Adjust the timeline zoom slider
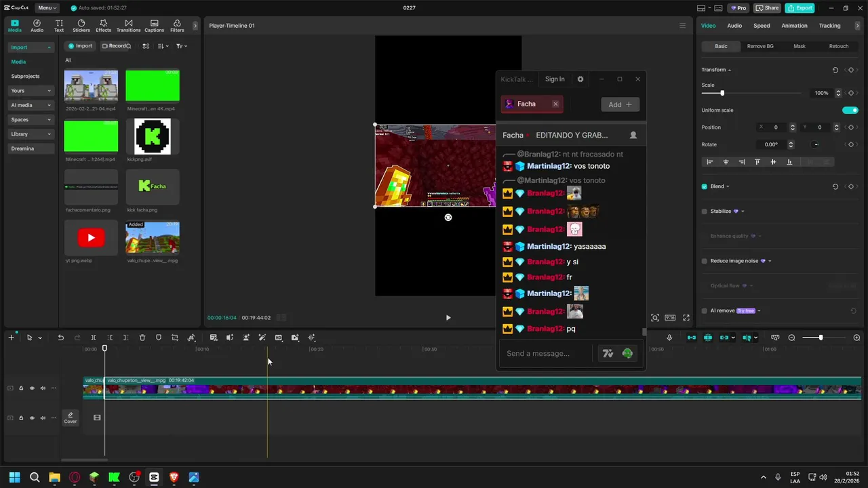This screenshot has width=868, height=488. [821, 338]
